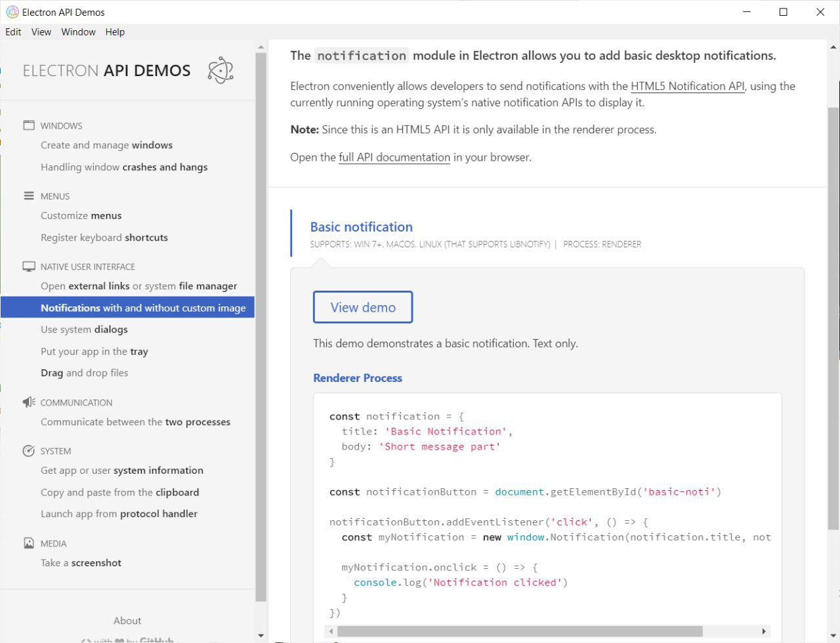
Task: Click the Electron atom logo icon
Action: tap(220, 70)
